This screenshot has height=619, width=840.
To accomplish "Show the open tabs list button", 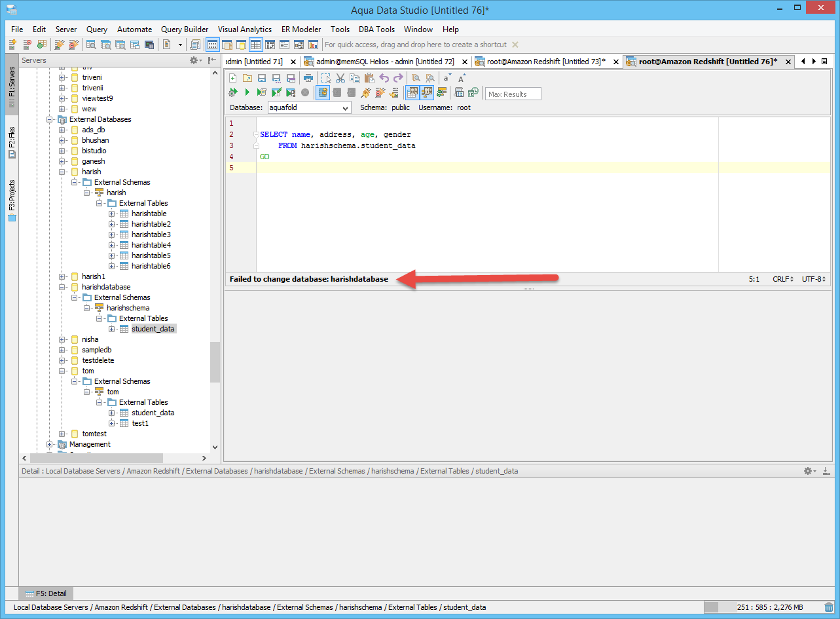I will click(x=824, y=62).
